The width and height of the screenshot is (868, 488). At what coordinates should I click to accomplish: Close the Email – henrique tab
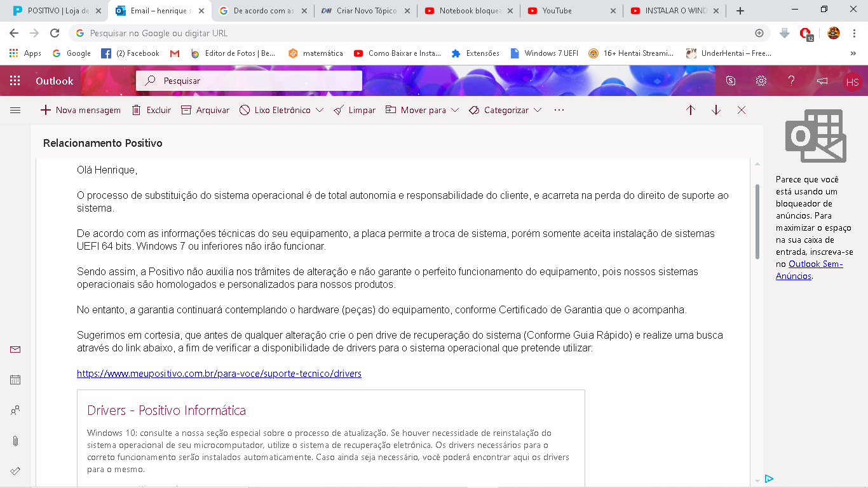coord(201,11)
